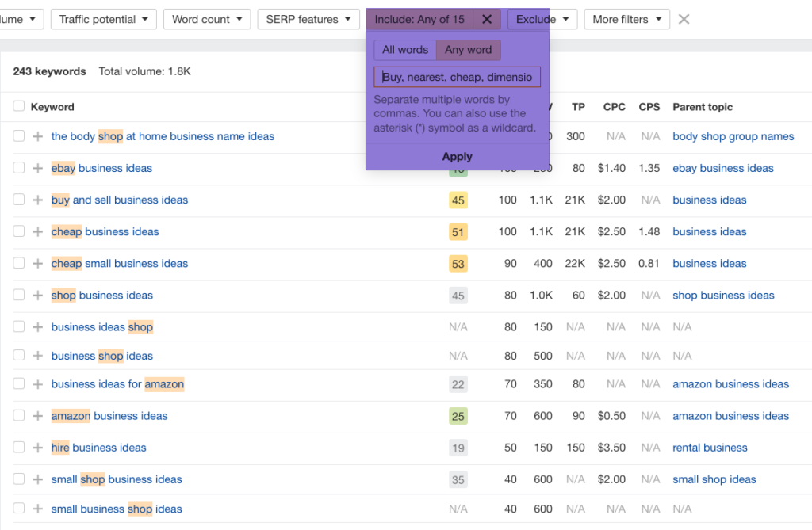Expand the SERP features filter

[x=308, y=19]
